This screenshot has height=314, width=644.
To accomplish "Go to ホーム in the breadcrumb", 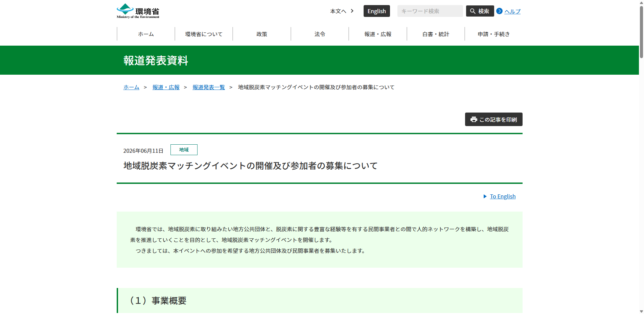I will (131, 87).
